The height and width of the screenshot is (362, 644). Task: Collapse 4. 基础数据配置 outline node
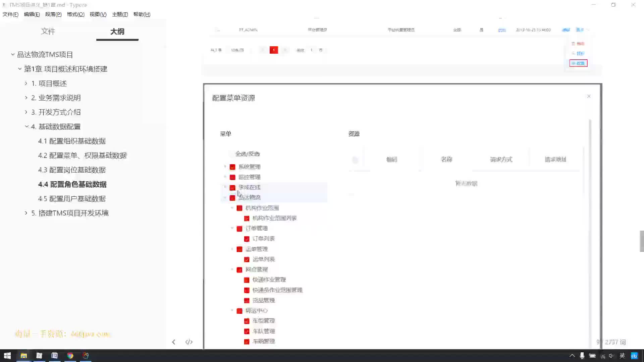[27, 126]
